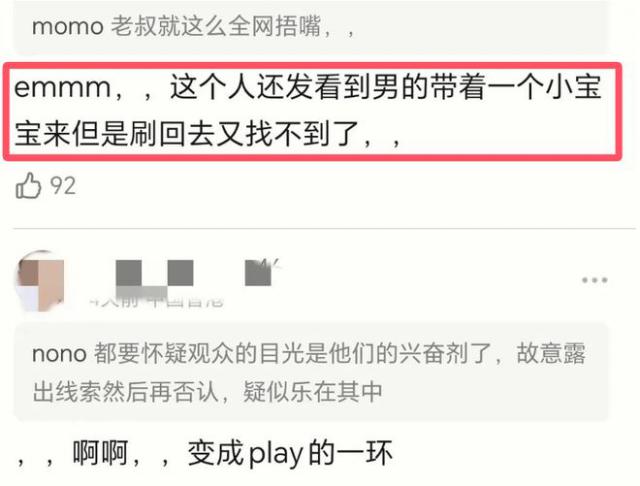640x486 pixels.
Task: Open the blurred commenter's profile avatar
Action: 40,281
